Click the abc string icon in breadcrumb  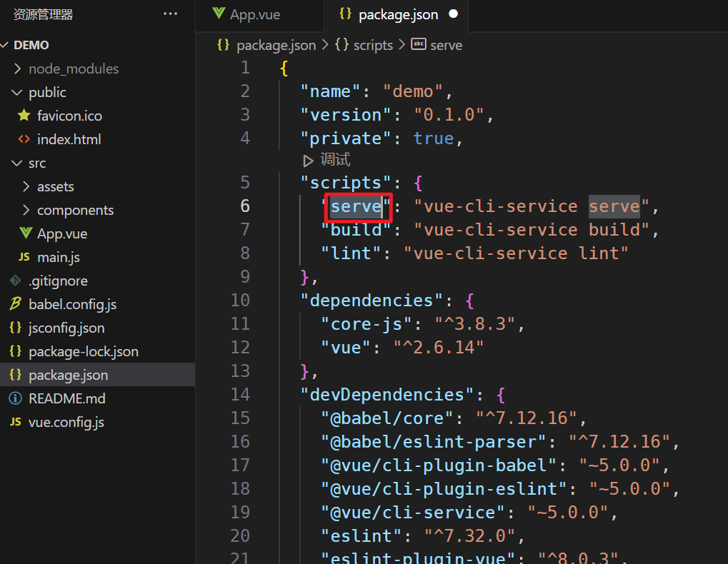click(419, 44)
